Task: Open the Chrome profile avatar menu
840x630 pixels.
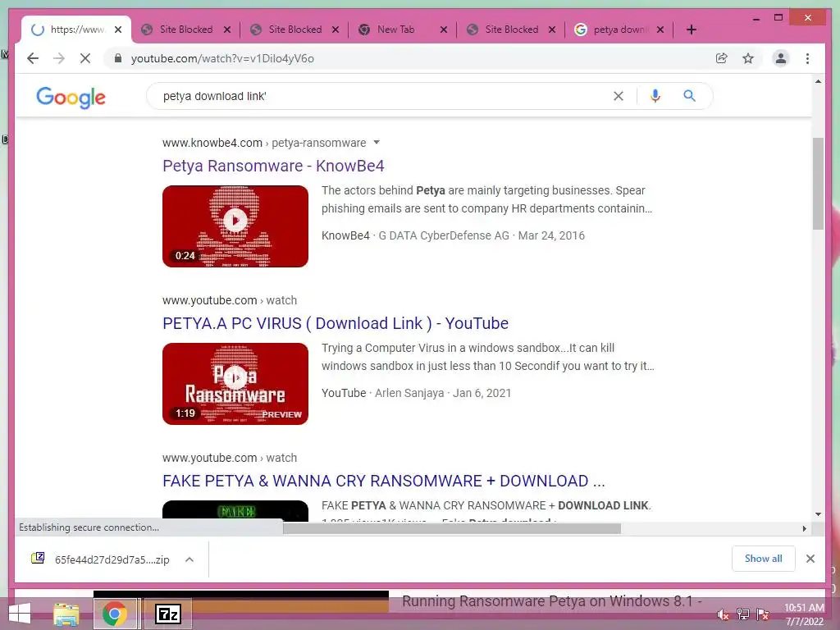Action: pos(781,58)
